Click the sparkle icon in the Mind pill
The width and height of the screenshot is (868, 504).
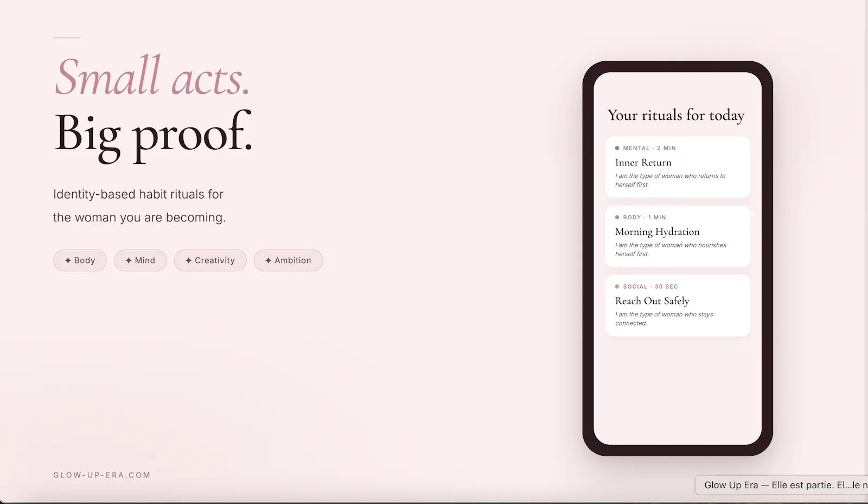129,260
